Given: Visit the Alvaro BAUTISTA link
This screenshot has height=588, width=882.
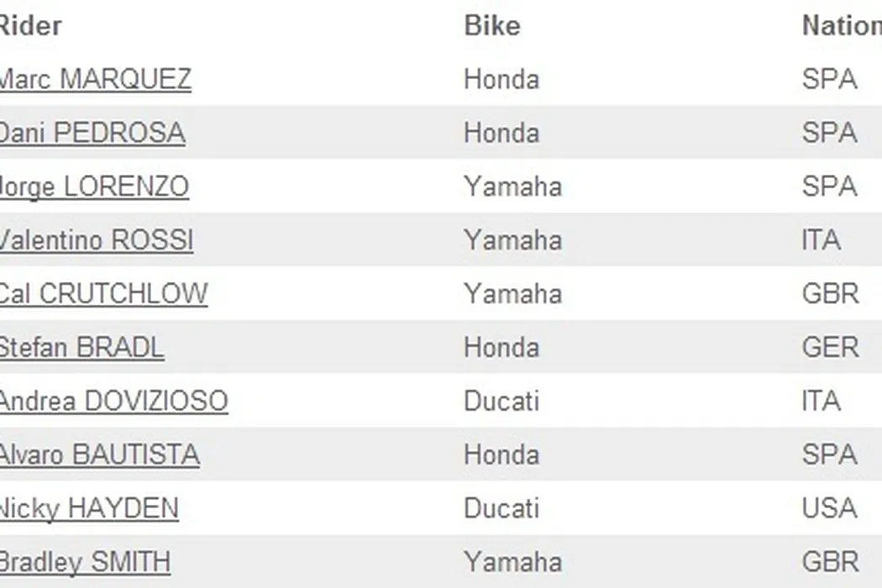Looking at the screenshot, I should pos(99,455).
